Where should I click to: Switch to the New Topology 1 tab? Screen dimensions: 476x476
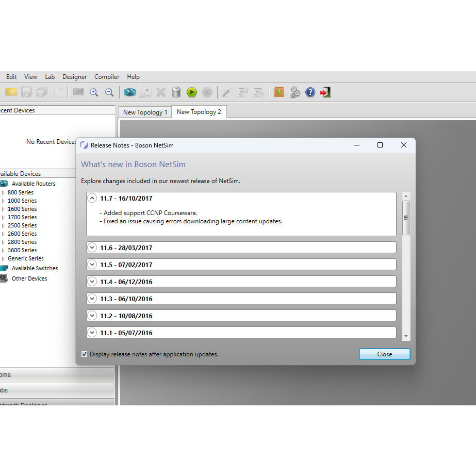click(145, 112)
